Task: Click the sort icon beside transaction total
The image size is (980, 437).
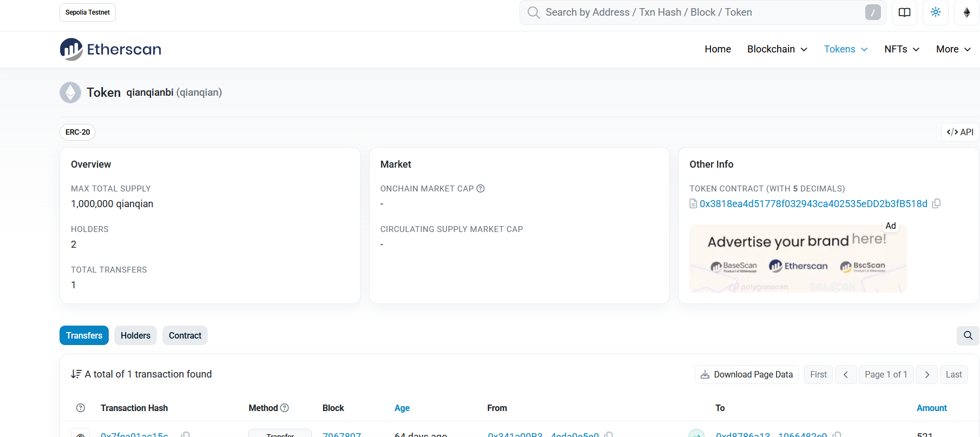Action: (x=76, y=374)
